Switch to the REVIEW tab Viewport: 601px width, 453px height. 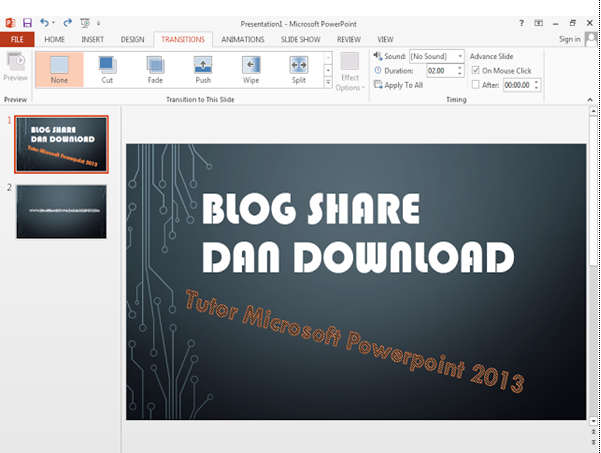[349, 39]
